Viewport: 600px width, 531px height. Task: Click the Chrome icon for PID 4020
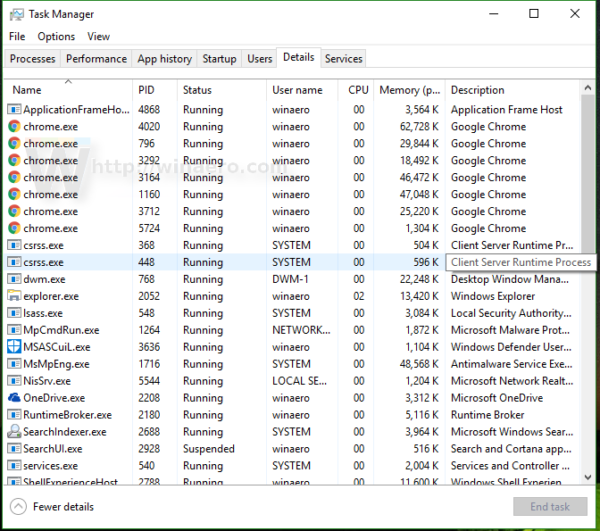14,127
